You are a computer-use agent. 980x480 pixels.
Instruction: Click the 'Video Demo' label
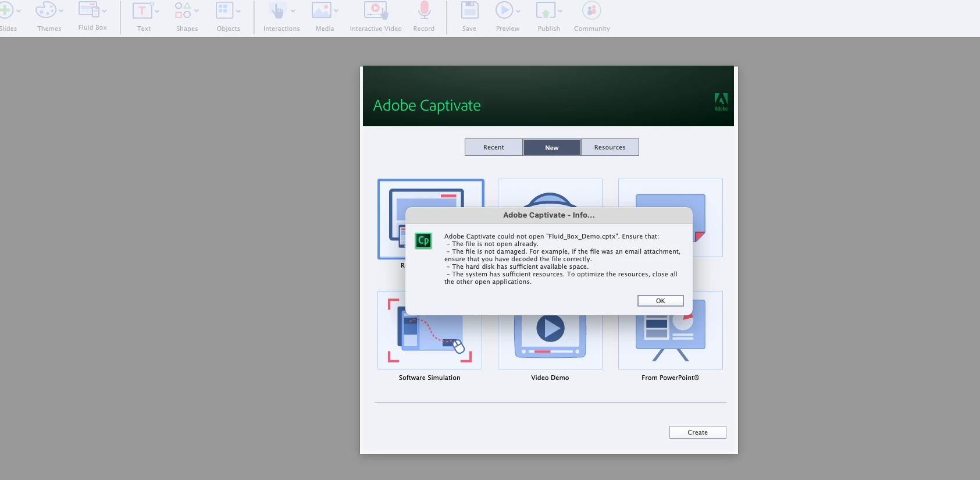click(550, 378)
